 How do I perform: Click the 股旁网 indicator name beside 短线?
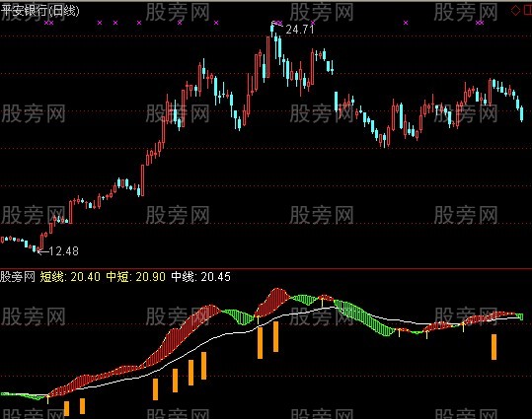tap(18, 277)
